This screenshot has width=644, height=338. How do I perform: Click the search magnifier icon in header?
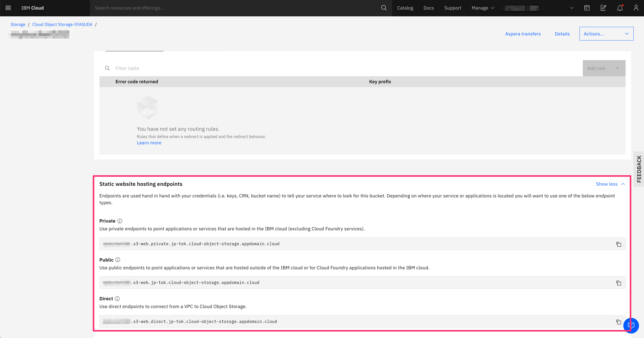(x=384, y=8)
